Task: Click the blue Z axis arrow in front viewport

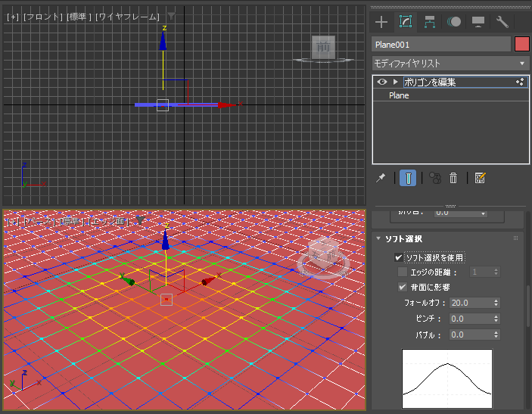Action: click(163, 41)
